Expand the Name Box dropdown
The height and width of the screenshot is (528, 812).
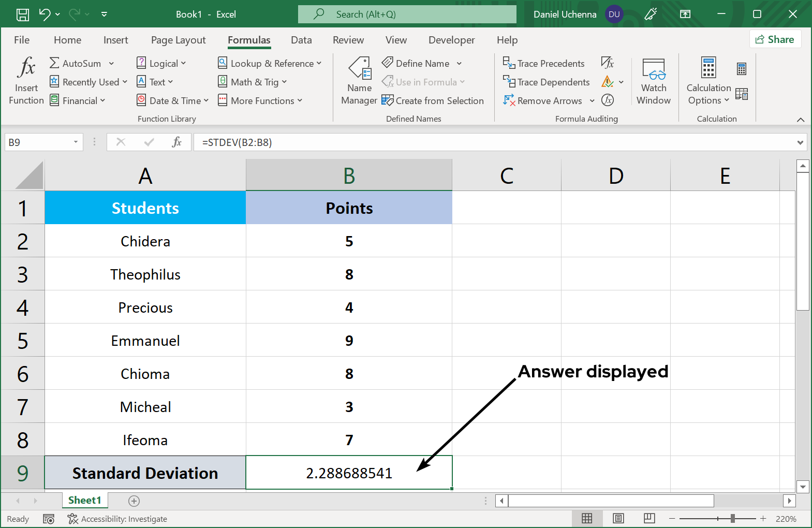click(76, 142)
